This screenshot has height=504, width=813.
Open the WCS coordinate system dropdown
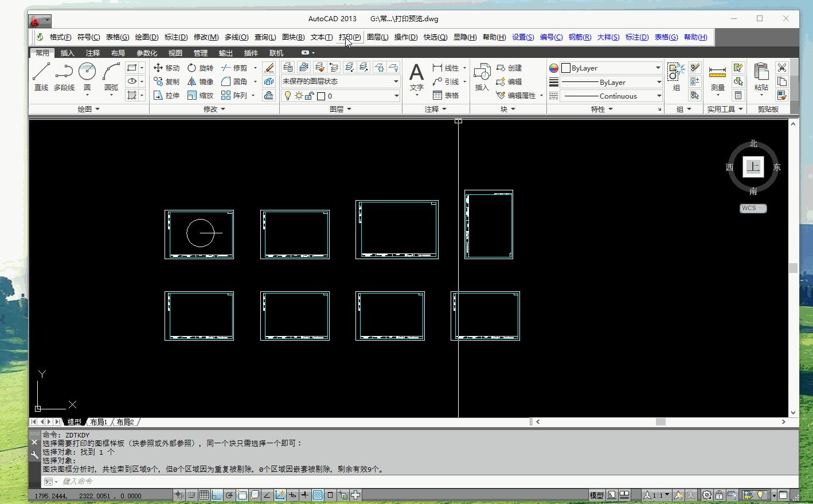(753, 208)
